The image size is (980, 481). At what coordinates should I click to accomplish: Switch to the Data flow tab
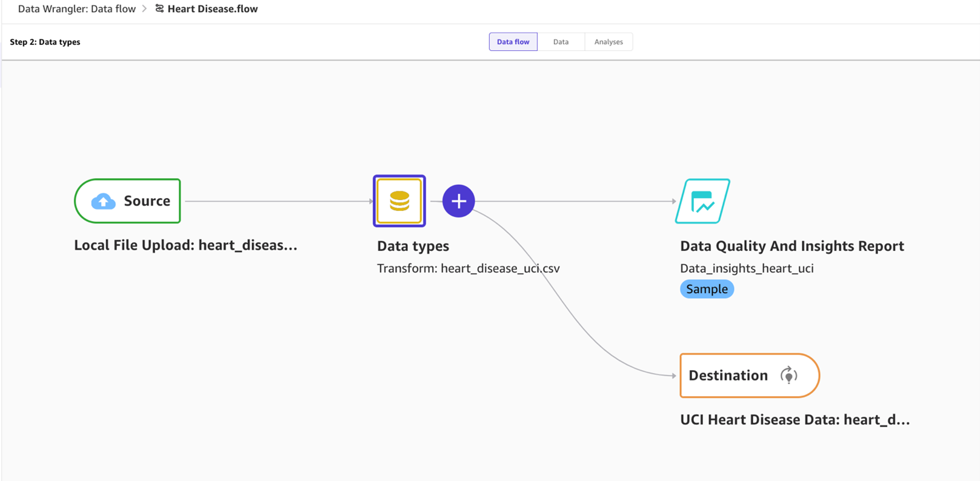513,42
